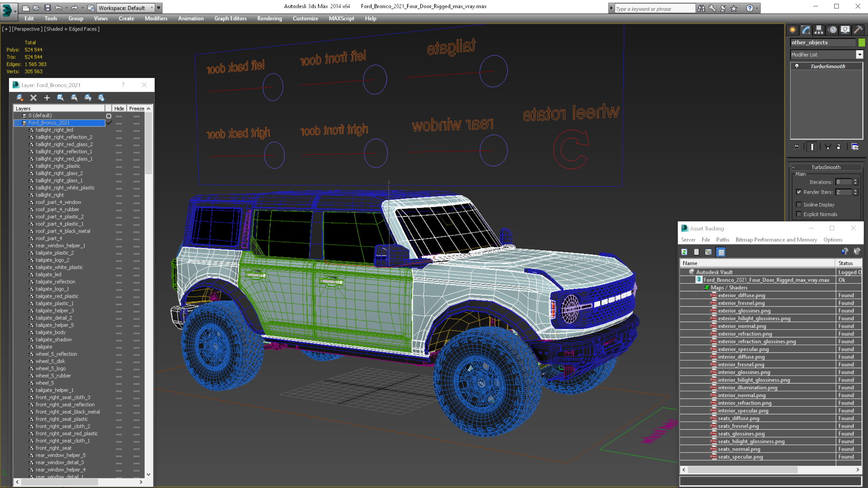Click the Redo arrow icon
The height and width of the screenshot is (488, 868).
coord(74,8)
